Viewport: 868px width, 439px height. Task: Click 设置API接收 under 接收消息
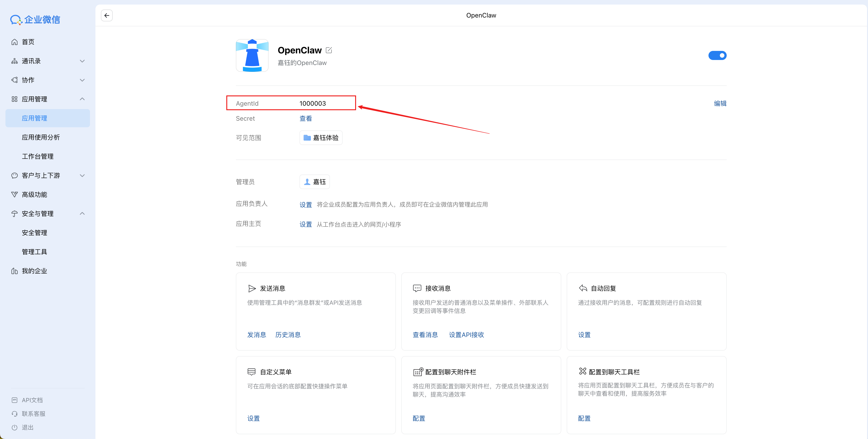pos(466,334)
